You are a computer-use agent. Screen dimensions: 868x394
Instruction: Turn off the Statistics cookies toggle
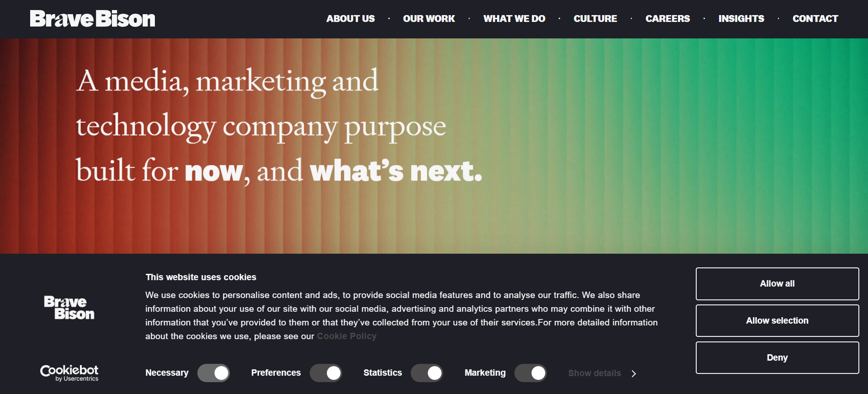[427, 373]
